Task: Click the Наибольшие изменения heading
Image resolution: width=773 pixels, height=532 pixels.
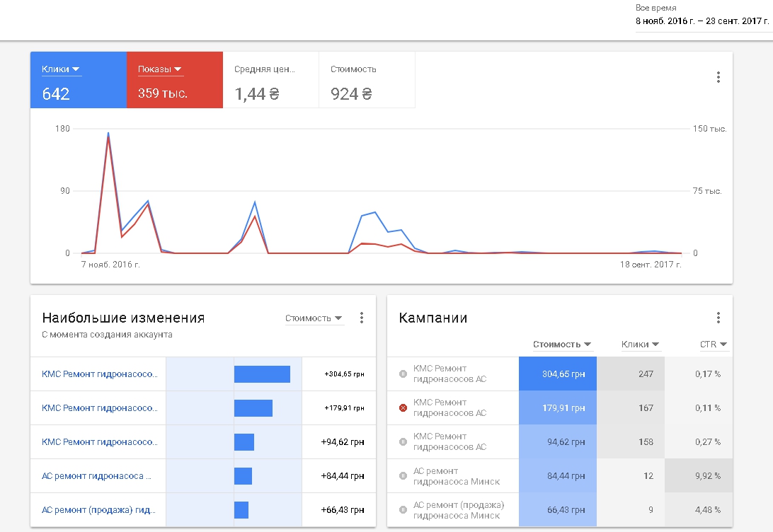Action: tap(123, 318)
